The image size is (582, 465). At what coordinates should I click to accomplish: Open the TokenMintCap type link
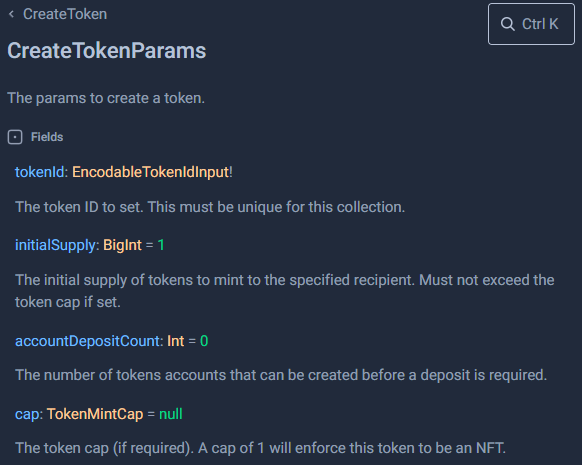(x=95, y=414)
